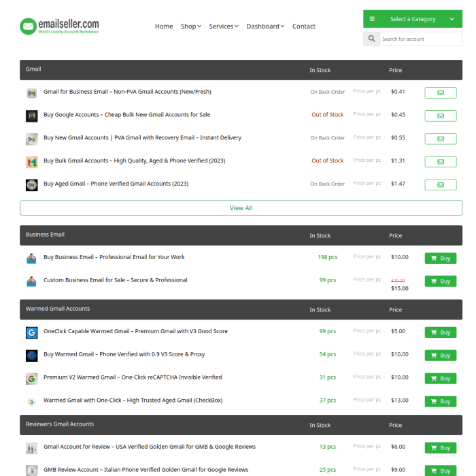The height and width of the screenshot is (476, 476).
Task: Click envelope button for Buy Aged Gmail row
Action: (x=441, y=185)
